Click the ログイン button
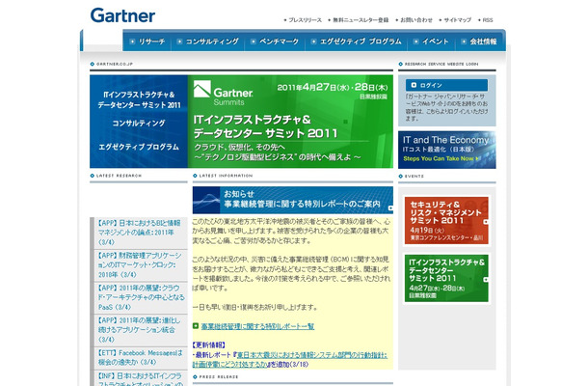This screenshot has height=386, width=588. tap(446, 85)
